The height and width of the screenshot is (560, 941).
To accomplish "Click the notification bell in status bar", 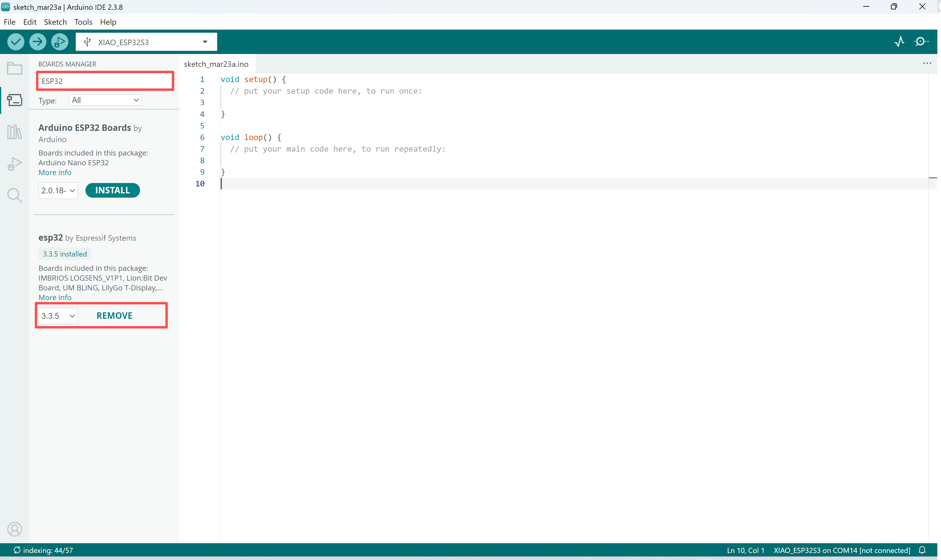I will pos(922,550).
